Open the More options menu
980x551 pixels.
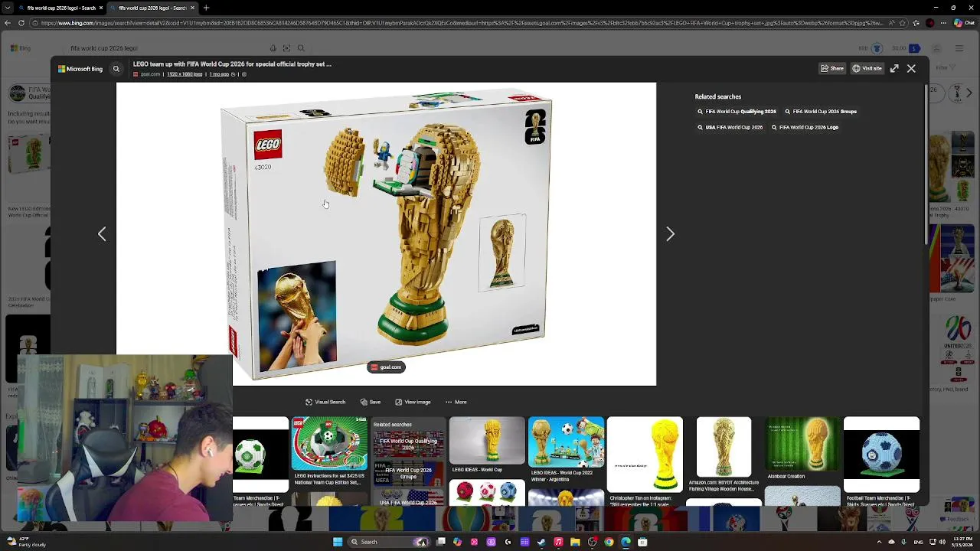456,402
